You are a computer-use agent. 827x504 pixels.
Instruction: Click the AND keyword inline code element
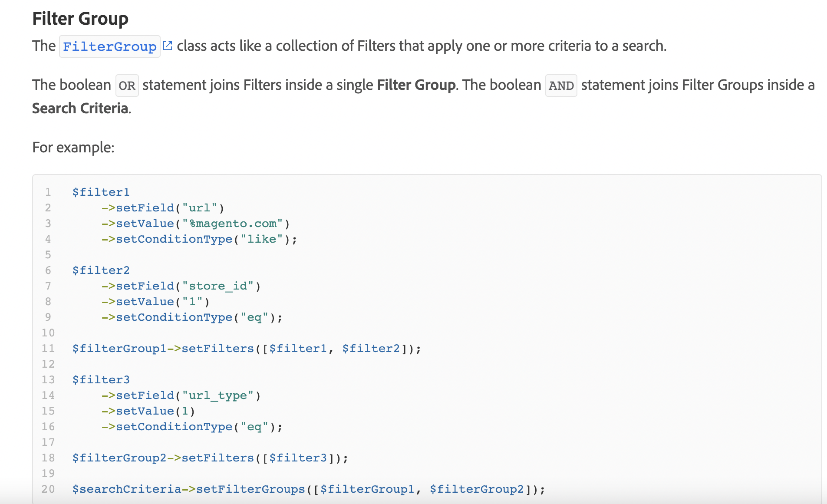[x=561, y=86]
